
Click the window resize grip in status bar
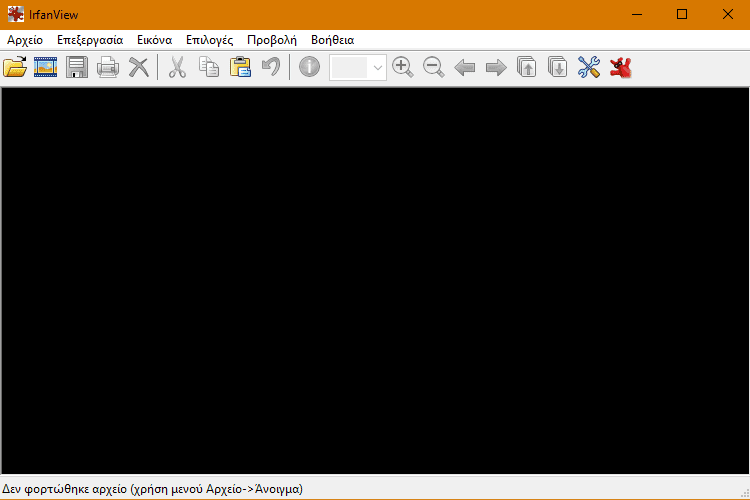tap(745, 494)
